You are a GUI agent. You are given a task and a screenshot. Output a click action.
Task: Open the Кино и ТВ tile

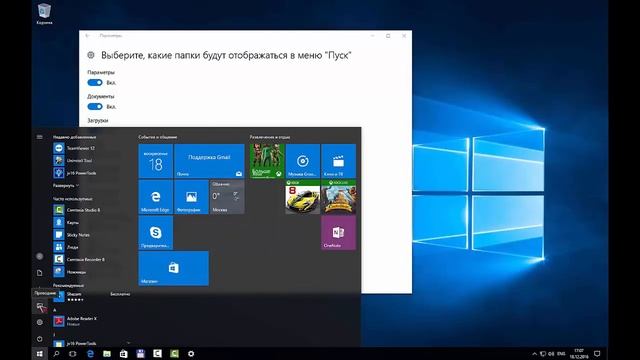[338, 161]
